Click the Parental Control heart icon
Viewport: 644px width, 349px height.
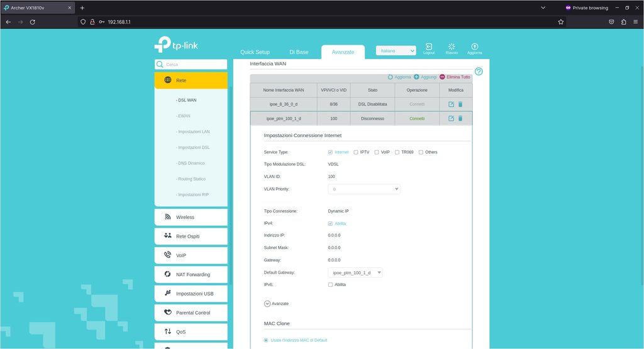(x=167, y=312)
